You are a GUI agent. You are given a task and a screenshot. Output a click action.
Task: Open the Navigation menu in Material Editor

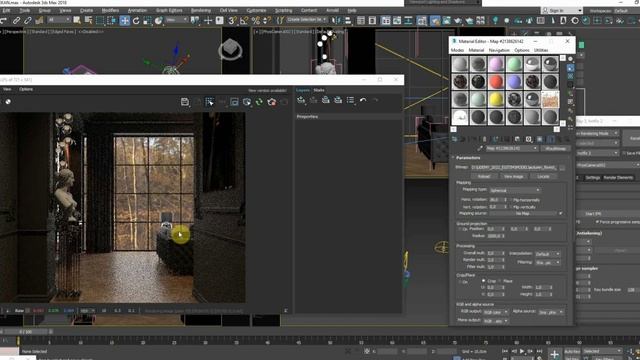tap(499, 50)
